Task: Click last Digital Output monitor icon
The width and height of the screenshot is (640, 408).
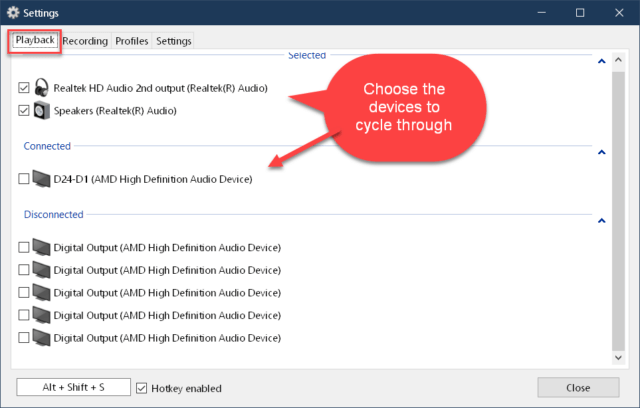Action: [43, 338]
